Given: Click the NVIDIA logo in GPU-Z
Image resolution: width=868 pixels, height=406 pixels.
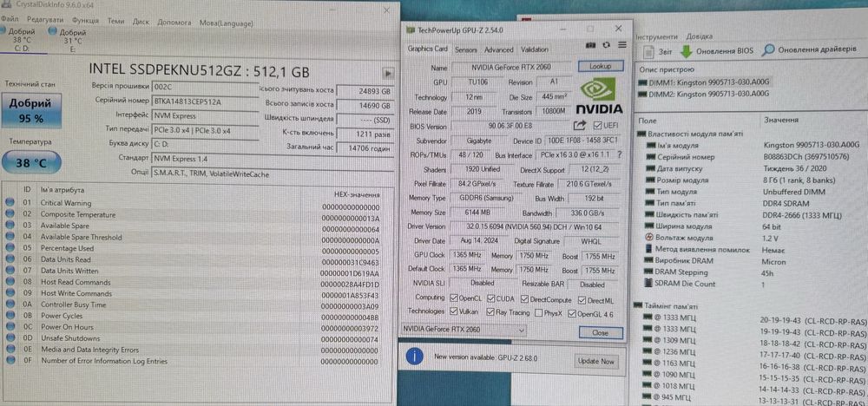Looking at the screenshot, I should [599, 97].
